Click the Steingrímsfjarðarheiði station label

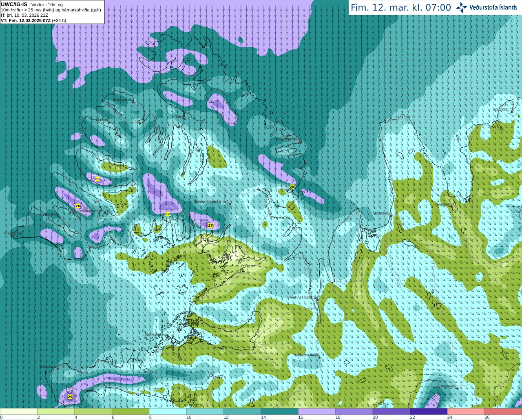pos(212,201)
